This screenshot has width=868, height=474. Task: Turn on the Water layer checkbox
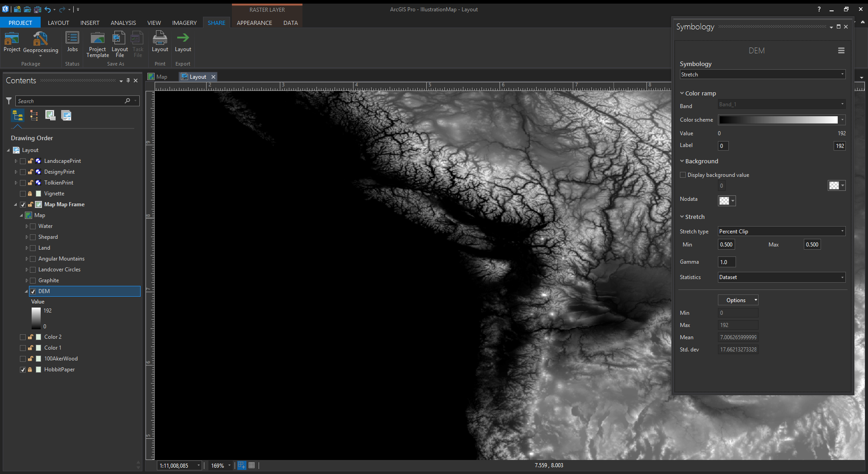[x=33, y=227]
